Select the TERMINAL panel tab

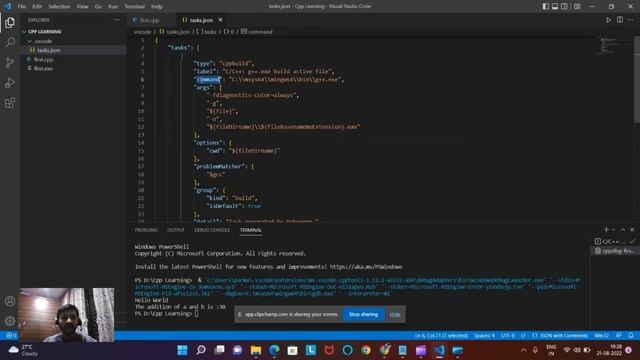(x=251, y=230)
